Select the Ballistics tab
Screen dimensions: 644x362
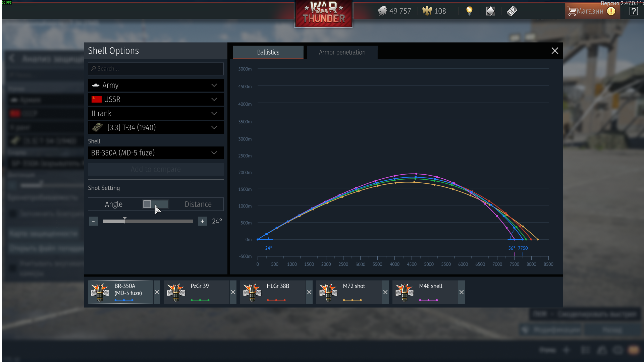pyautogui.click(x=268, y=52)
